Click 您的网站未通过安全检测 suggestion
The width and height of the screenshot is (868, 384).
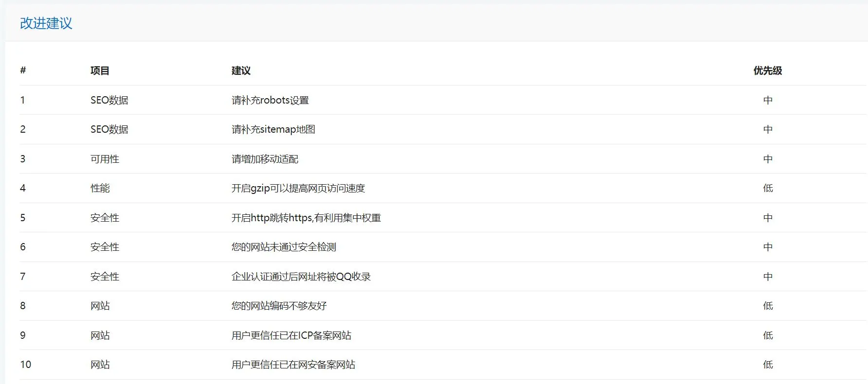(284, 247)
